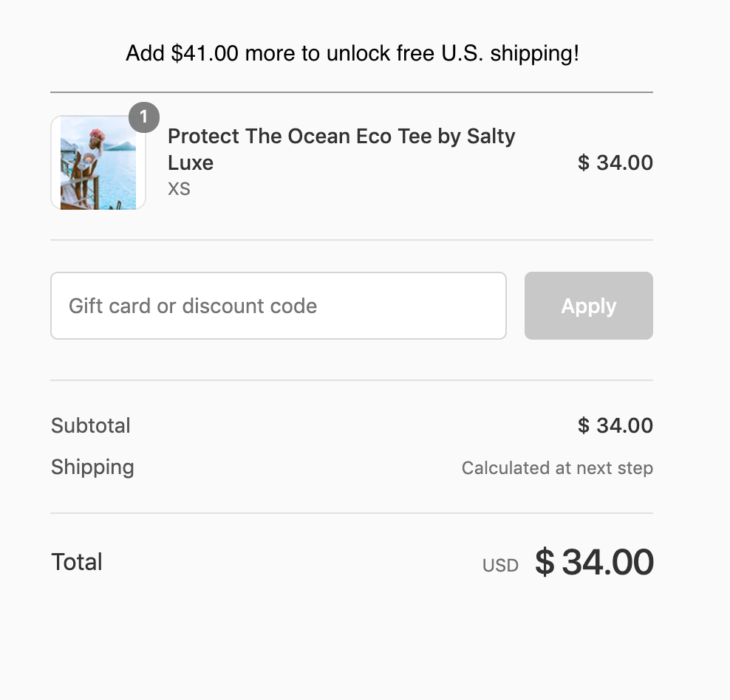Click the quantity badge showing 1

[144, 117]
